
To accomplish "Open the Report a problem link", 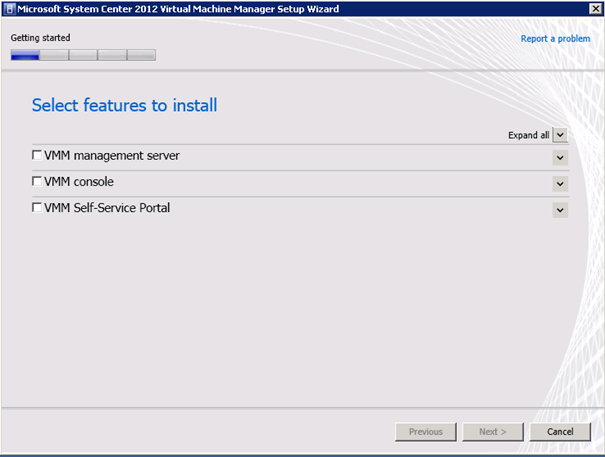I will pos(555,39).
